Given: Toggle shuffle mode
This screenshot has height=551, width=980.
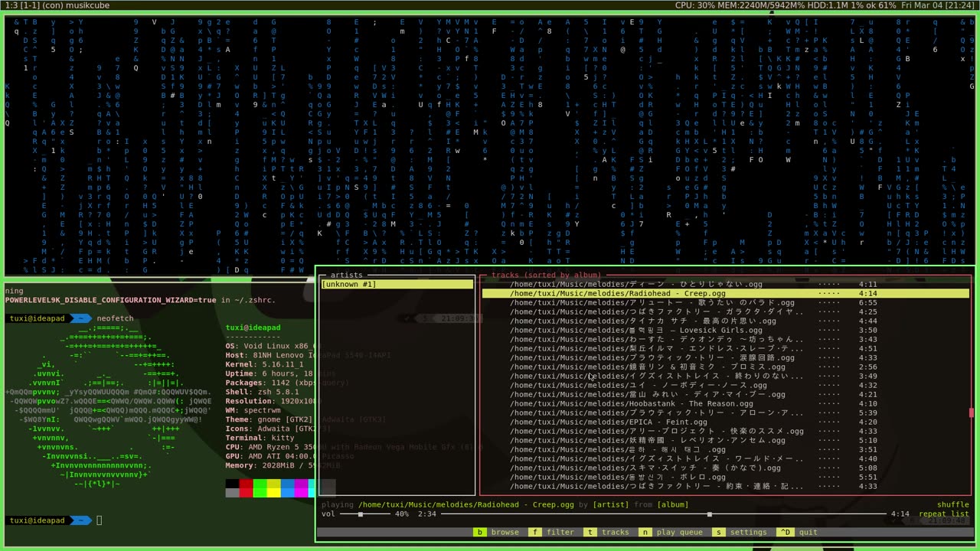Looking at the screenshot, I should [953, 505].
